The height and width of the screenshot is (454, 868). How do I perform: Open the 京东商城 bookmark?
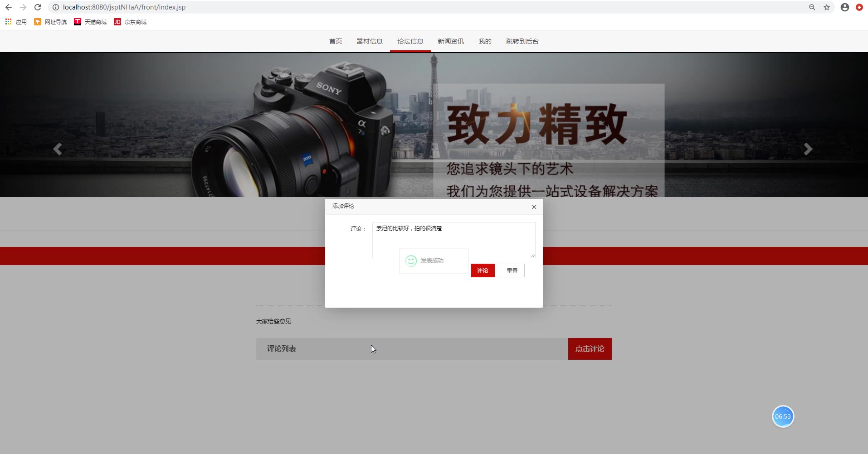click(130, 22)
